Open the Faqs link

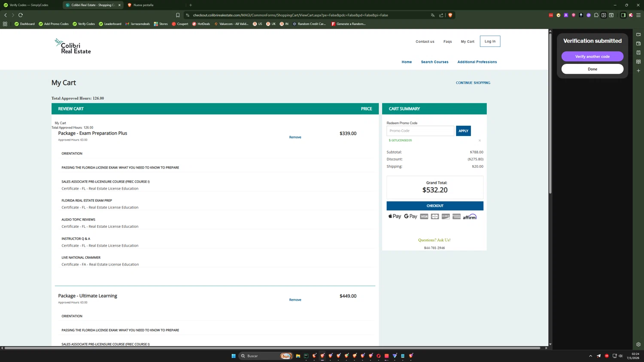[x=448, y=42]
